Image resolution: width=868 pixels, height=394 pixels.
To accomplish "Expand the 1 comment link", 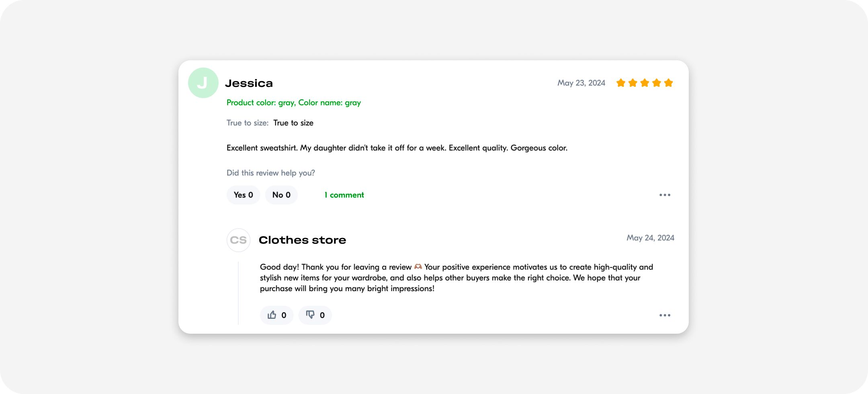I will (x=344, y=195).
